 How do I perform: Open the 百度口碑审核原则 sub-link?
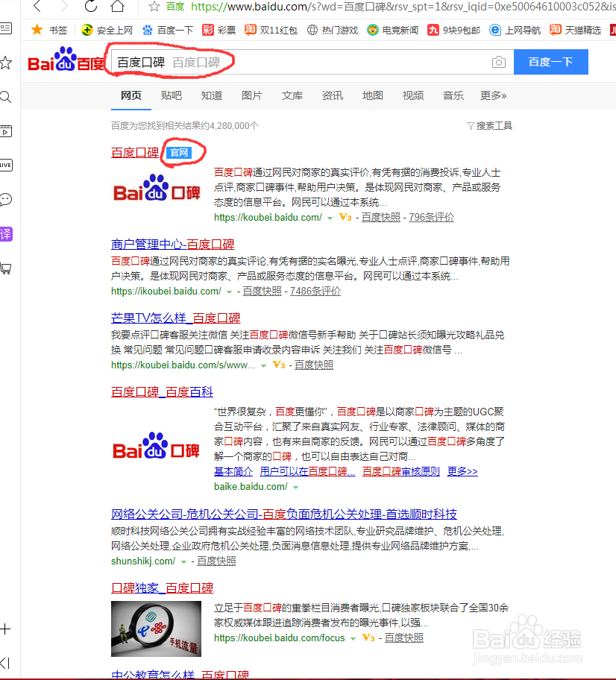click(401, 471)
